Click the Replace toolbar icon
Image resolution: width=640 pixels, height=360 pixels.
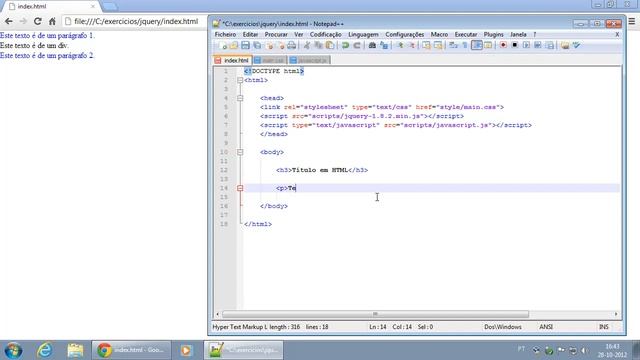point(384,45)
